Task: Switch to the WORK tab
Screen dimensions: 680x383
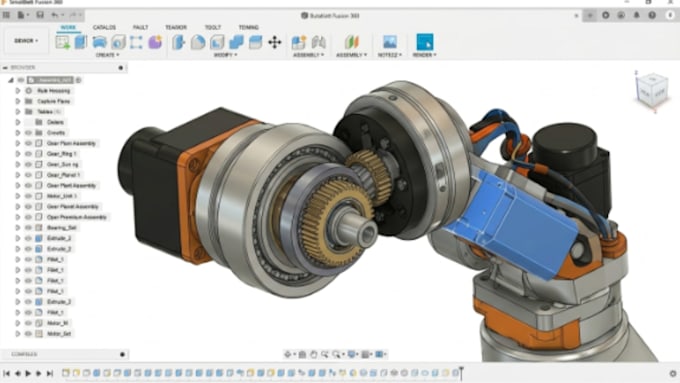Action: coord(68,27)
